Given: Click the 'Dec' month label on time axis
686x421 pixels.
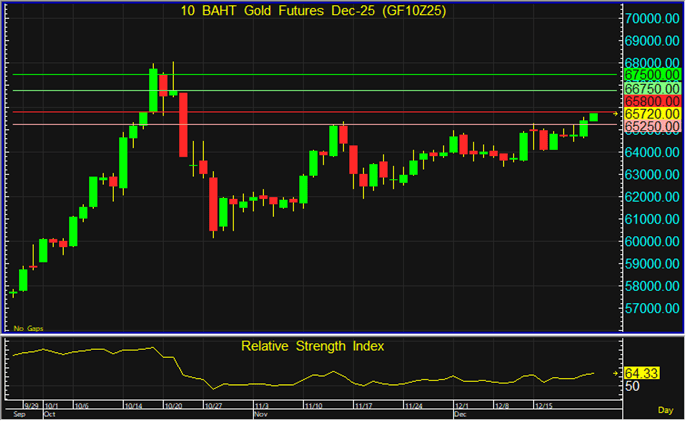Looking at the screenshot, I should [x=461, y=413].
